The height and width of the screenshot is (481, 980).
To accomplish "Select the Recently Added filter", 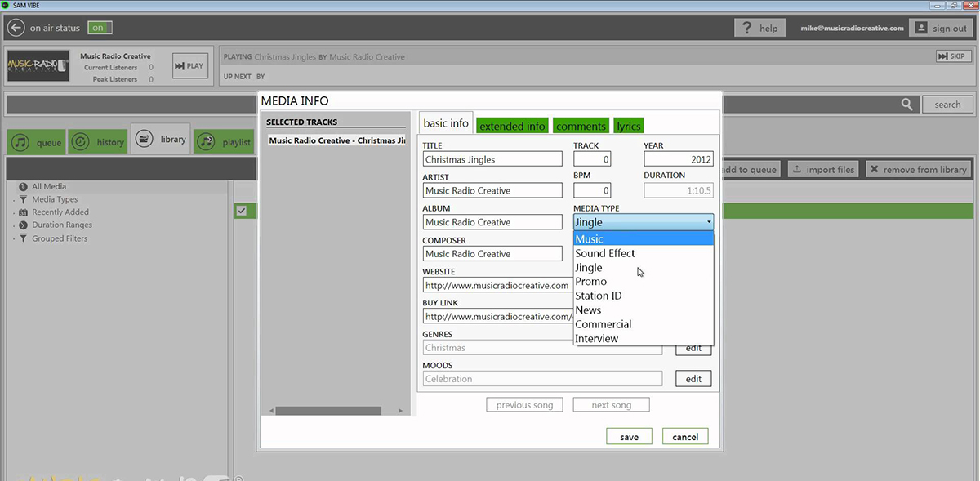I will click(x=60, y=212).
